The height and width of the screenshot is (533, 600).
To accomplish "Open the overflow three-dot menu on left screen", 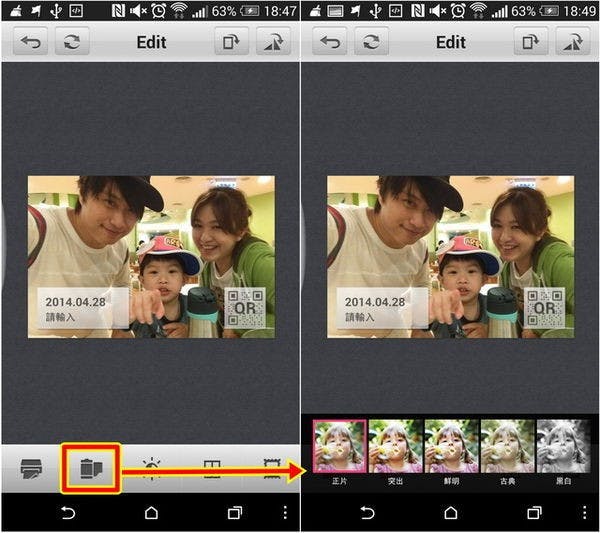I will tap(285, 513).
